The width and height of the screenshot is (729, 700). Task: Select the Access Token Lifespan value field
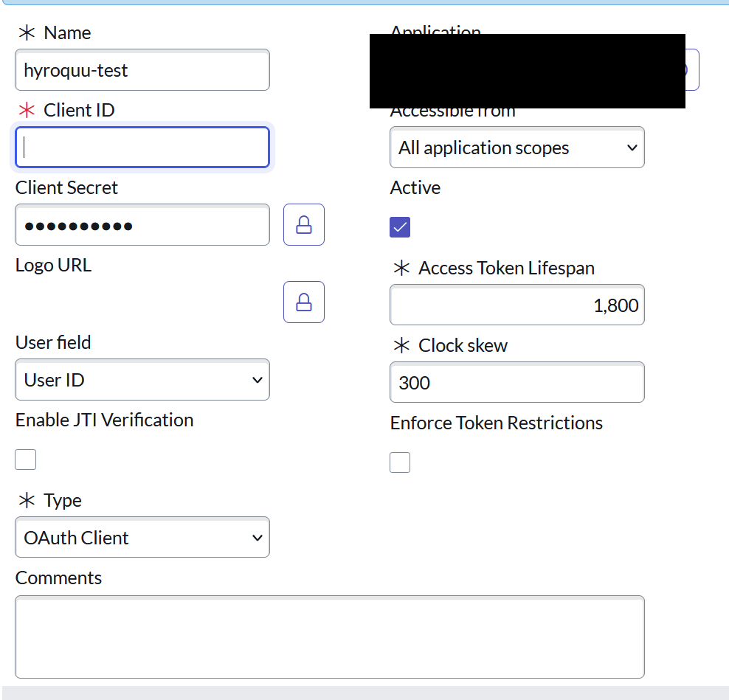[516, 305]
